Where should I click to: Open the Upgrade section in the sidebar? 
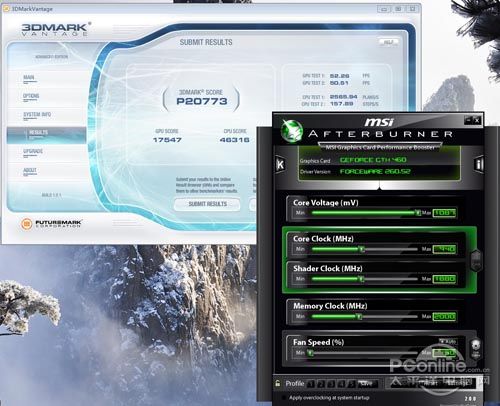[33, 151]
